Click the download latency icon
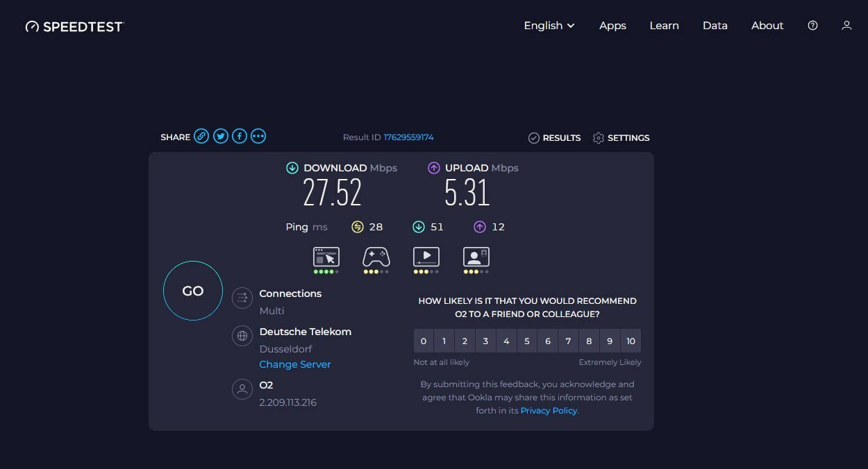The height and width of the screenshot is (469, 868). [418, 227]
